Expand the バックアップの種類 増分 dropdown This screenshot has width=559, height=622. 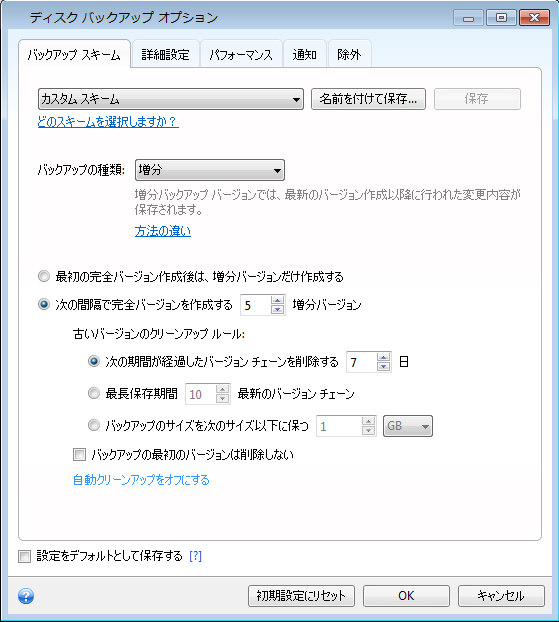pyautogui.click(x=209, y=170)
